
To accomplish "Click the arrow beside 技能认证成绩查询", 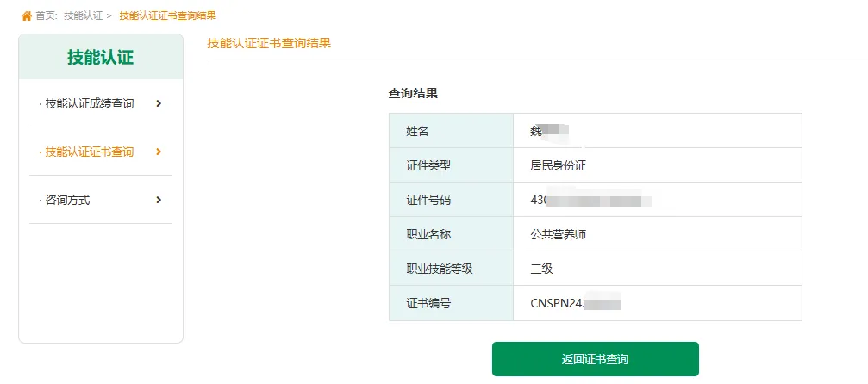I will point(159,103).
